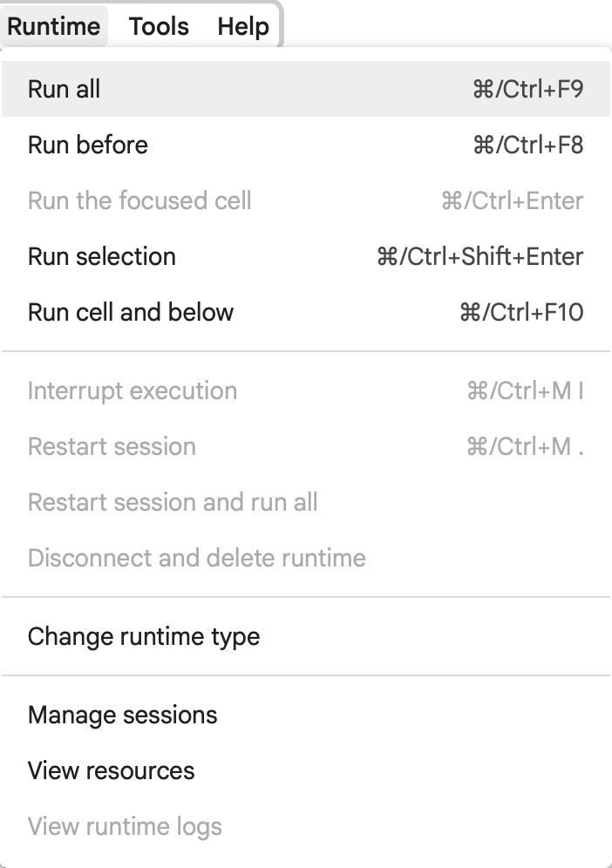Open Change runtime type dialog
Image resolution: width=612 pixels, height=868 pixels.
pos(306,636)
